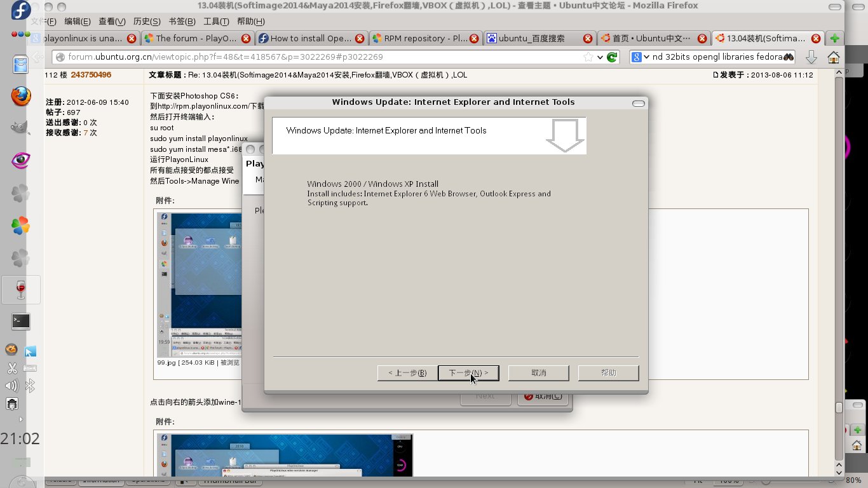Open the 书签(B) menu
Screen dimensions: 868x488
tap(182, 22)
